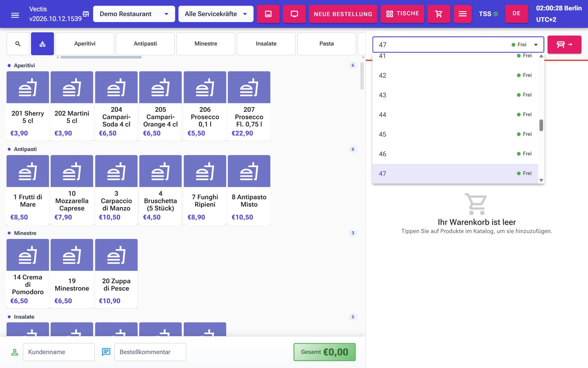
Task: Click the monitor display icon button
Action: coord(294,14)
